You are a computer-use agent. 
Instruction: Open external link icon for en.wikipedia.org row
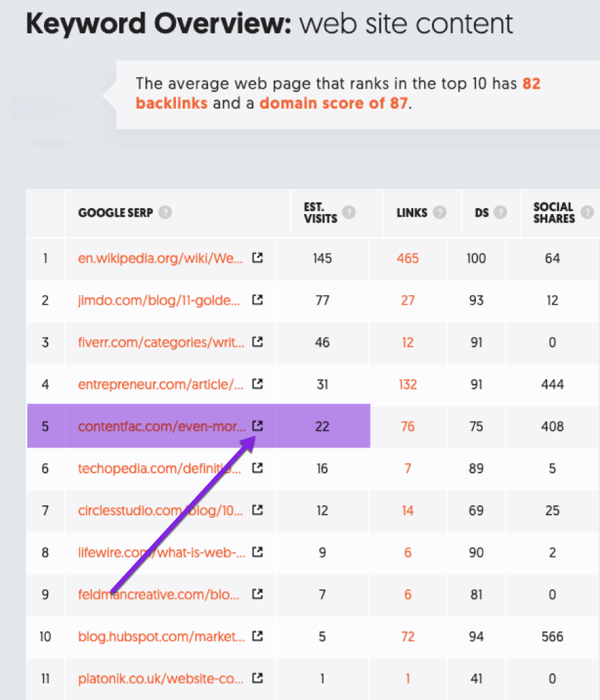[257, 258]
